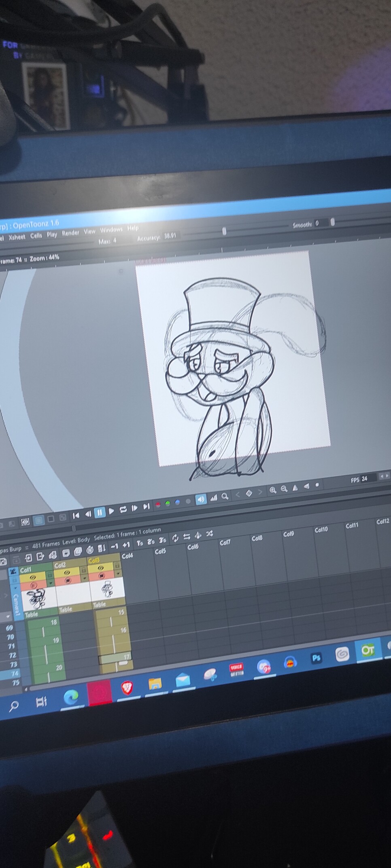The image size is (391, 868).
Task: Step back to the previous frame
Action: pos(88,514)
